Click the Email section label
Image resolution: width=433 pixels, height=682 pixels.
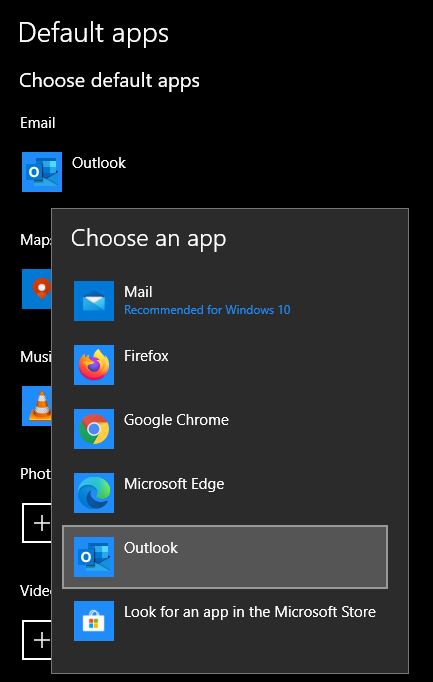(x=38, y=123)
